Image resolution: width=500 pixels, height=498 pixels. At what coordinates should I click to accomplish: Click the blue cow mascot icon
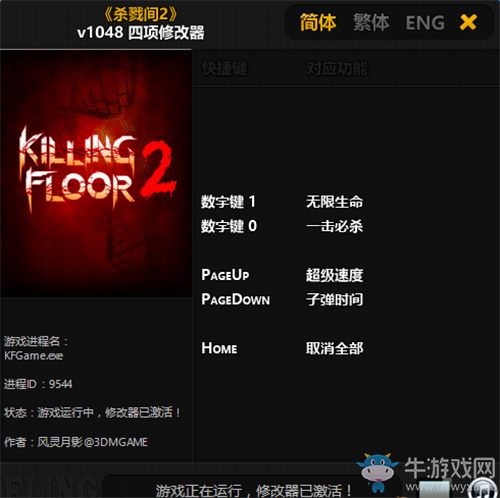coord(378,473)
